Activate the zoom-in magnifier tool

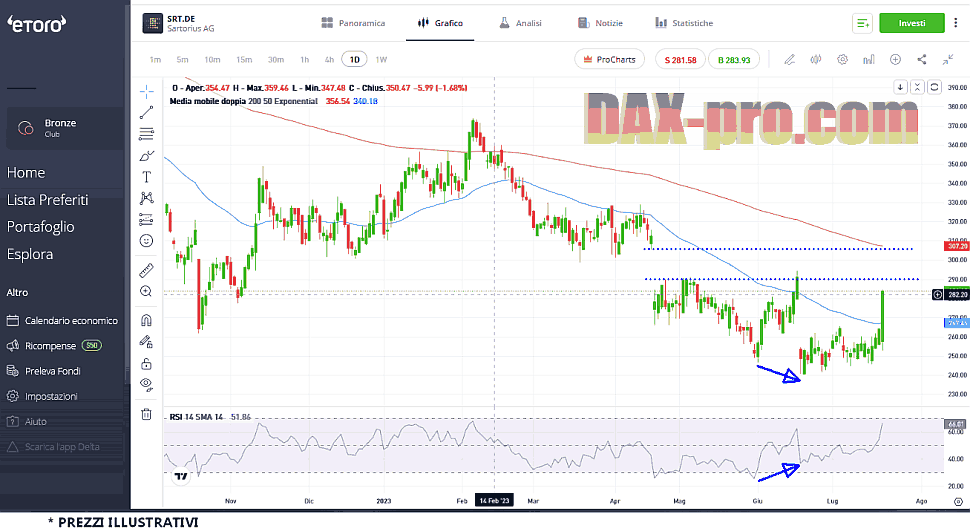[x=147, y=291]
